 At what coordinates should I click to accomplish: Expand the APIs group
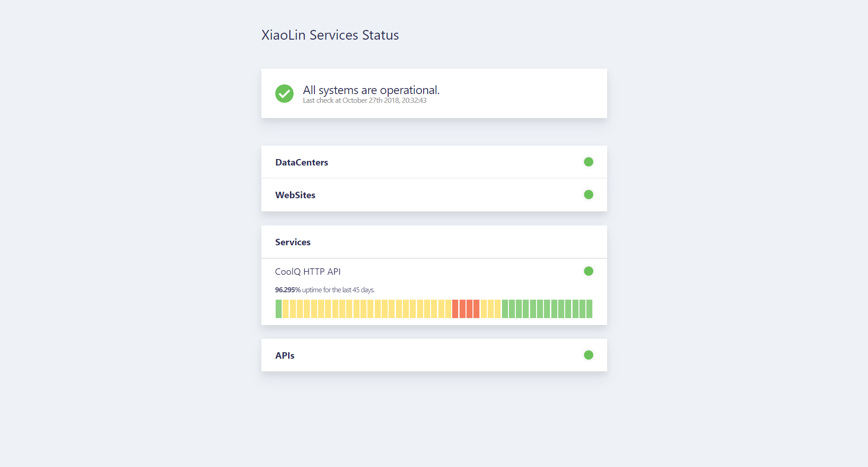point(285,355)
